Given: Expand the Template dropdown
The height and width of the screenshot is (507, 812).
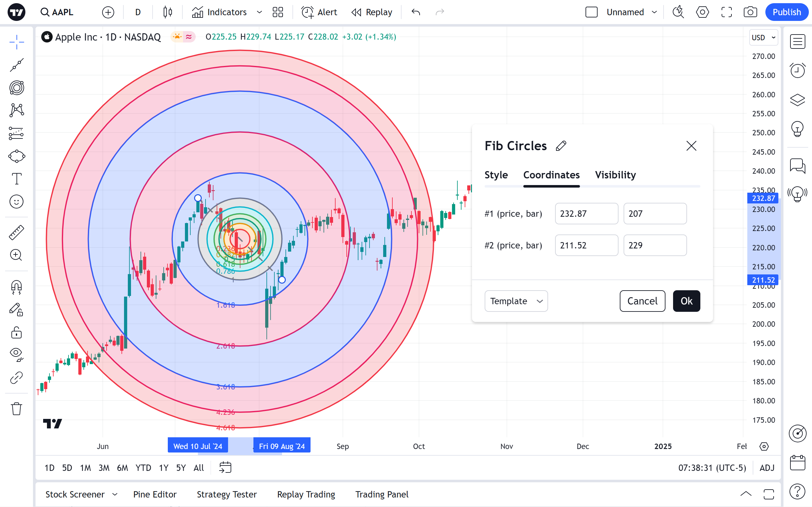Looking at the screenshot, I should pos(516,301).
